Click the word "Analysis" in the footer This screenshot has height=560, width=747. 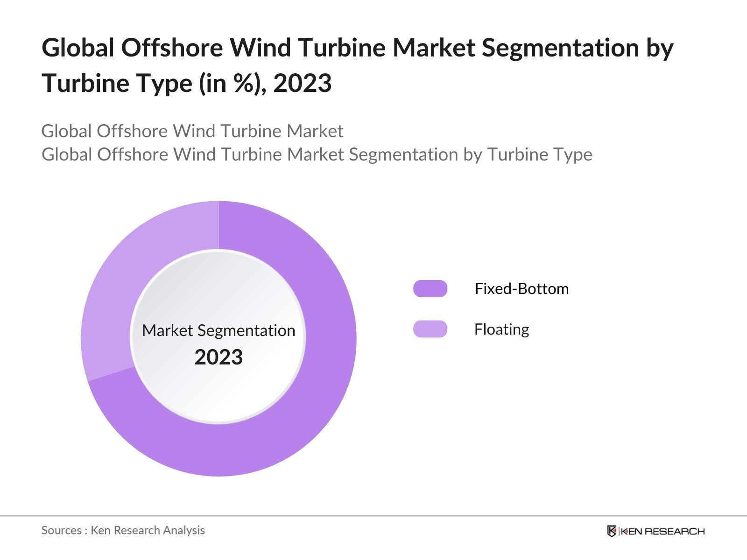coord(187,530)
